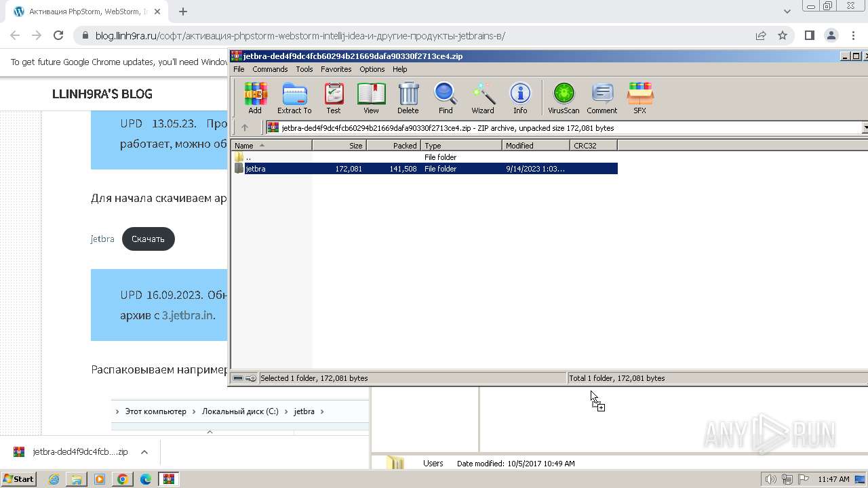Reload the Chrome page

pos(58,35)
